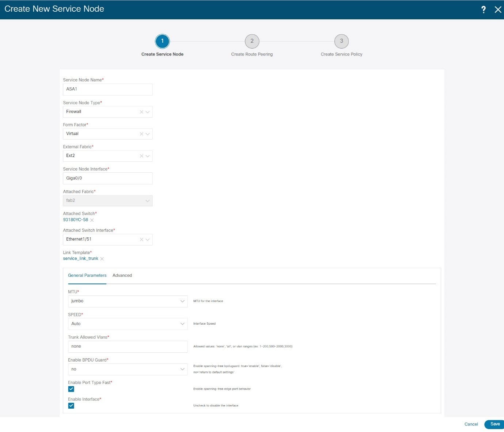Cancel the service node creation
504x432 pixels.
(471, 424)
